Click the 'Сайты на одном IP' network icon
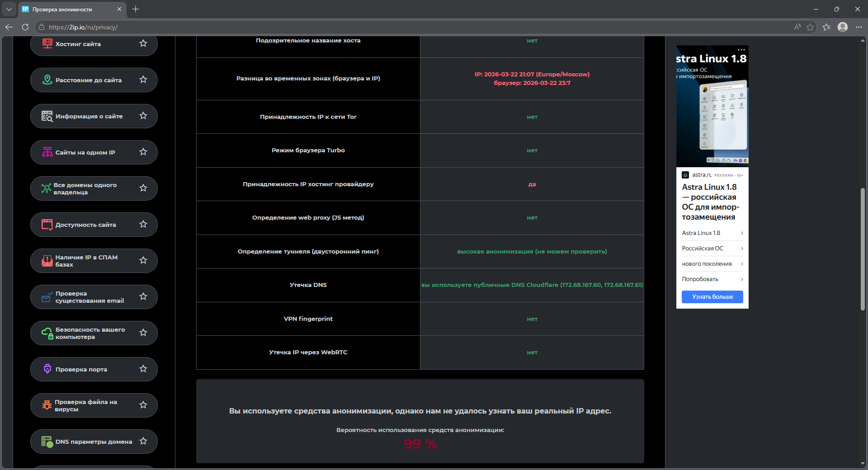 [47, 152]
